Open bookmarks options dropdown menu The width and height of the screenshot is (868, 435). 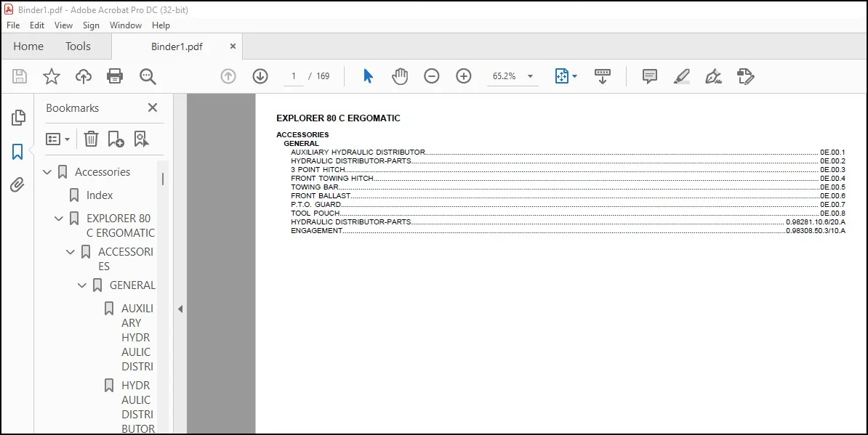pyautogui.click(x=57, y=139)
